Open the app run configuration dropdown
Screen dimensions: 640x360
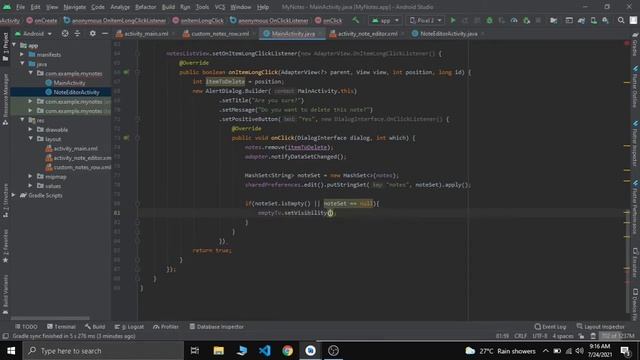coord(384,20)
